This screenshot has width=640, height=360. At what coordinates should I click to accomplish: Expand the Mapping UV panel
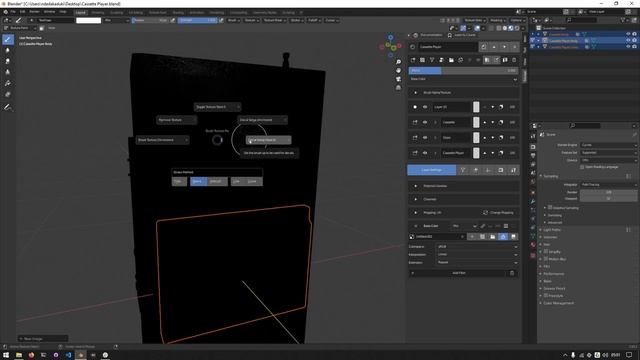415,213
